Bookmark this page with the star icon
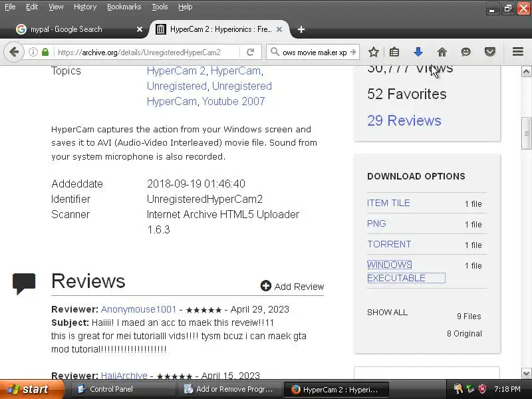Image resolution: width=532 pixels, height=399 pixels. coord(373,53)
